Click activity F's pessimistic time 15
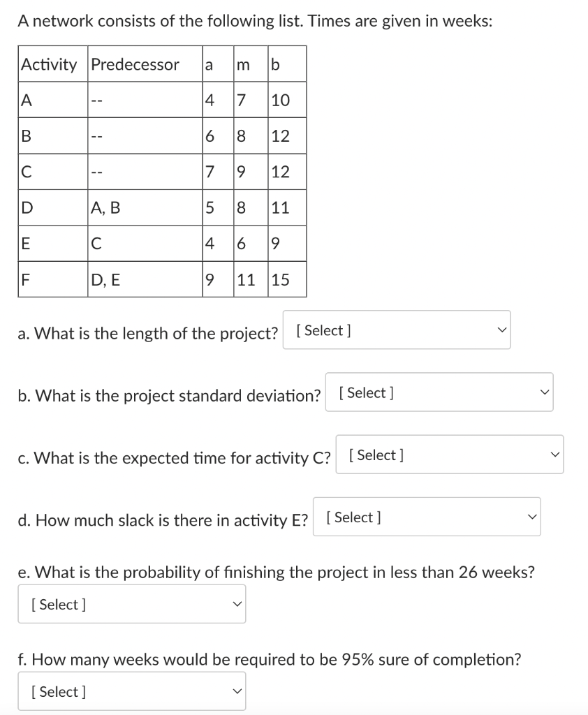The height and width of the screenshot is (715, 588). 280,280
